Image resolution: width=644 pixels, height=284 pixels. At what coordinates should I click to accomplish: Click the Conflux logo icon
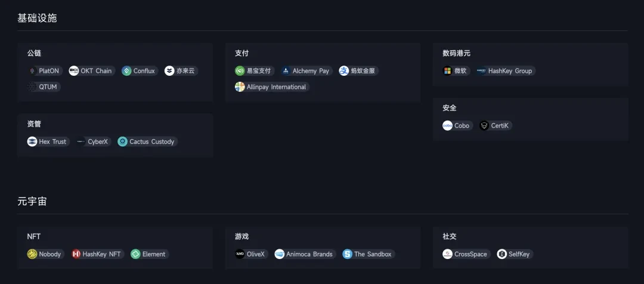[x=126, y=71]
